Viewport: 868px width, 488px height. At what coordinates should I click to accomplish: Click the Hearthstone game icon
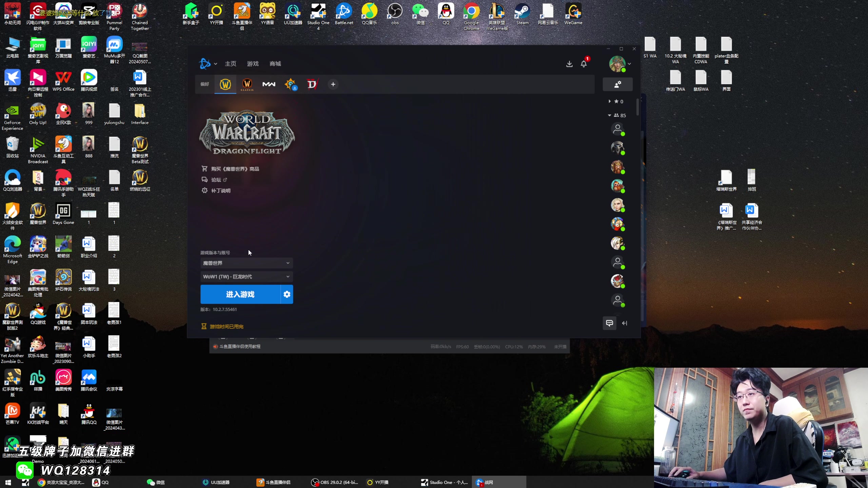click(291, 84)
